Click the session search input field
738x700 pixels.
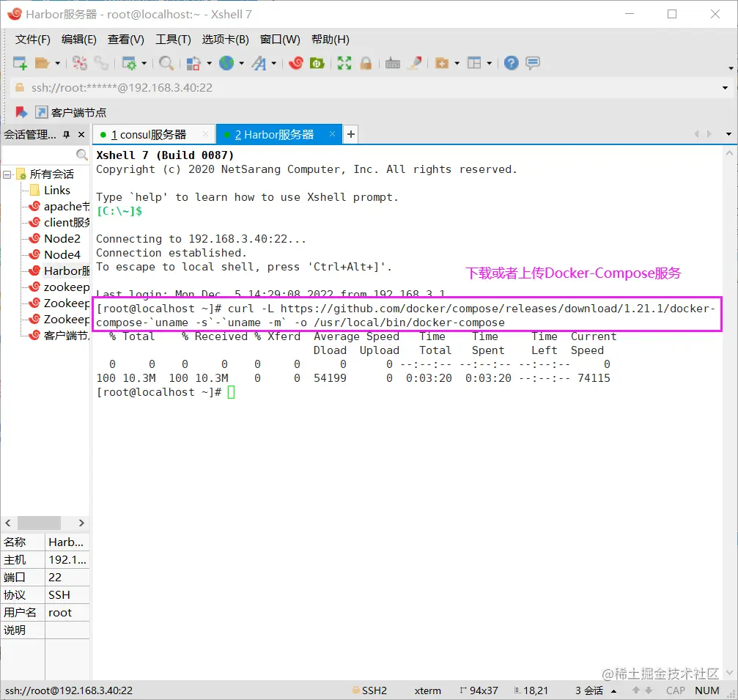[39, 155]
